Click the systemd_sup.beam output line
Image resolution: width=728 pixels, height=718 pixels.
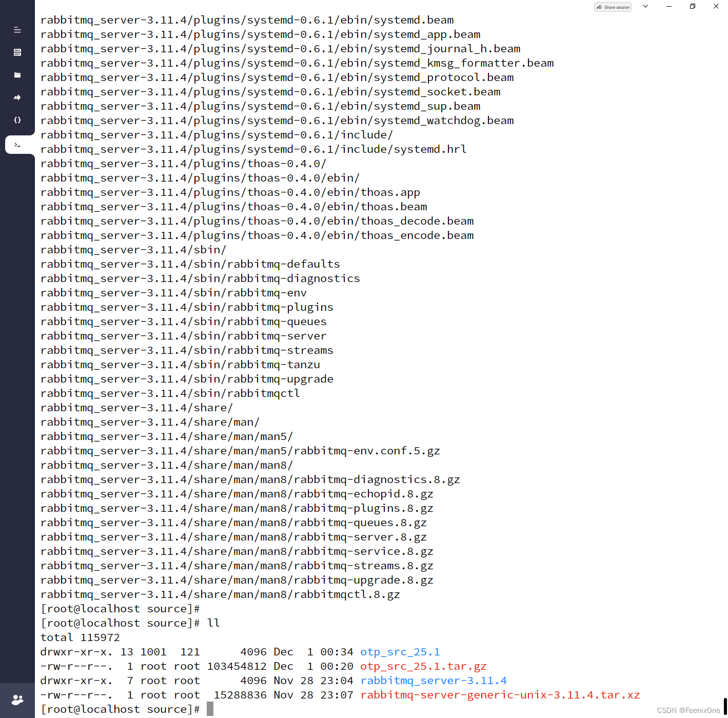coord(261,106)
